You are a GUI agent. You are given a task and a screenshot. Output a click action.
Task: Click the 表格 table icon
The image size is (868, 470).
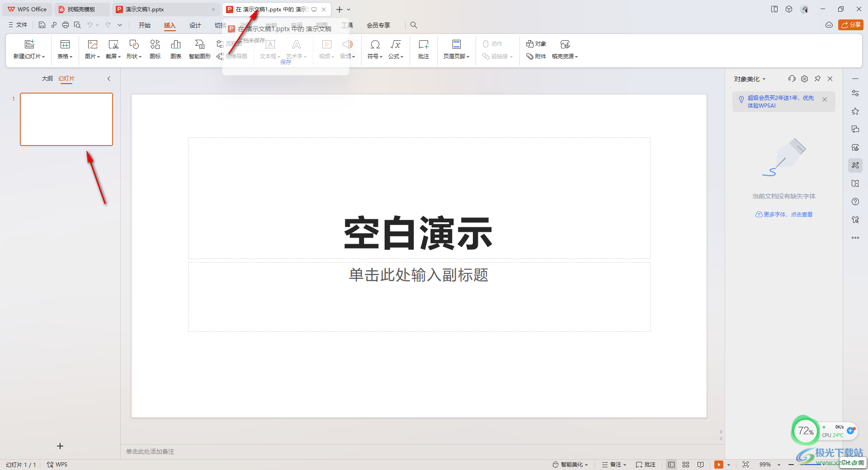click(x=65, y=44)
